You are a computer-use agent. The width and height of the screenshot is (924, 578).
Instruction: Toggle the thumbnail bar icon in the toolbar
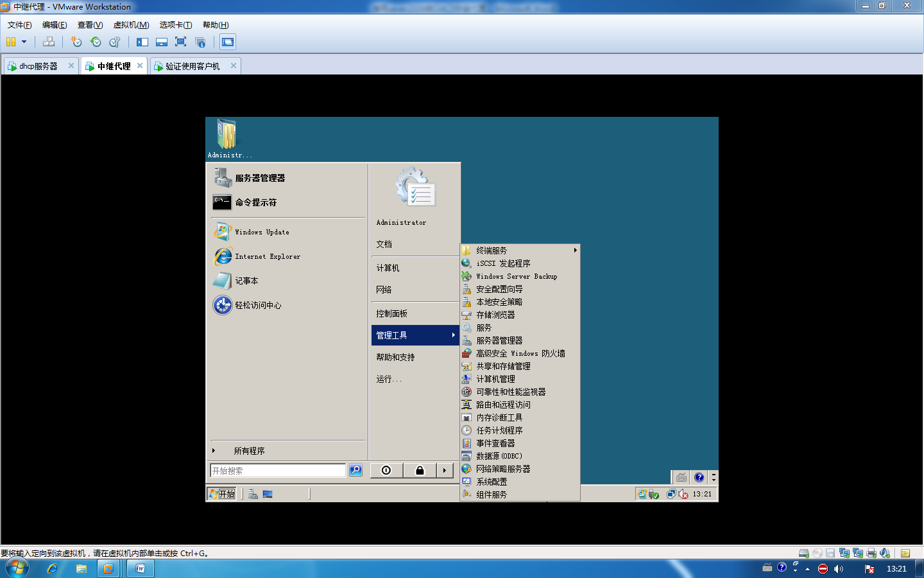pos(162,42)
